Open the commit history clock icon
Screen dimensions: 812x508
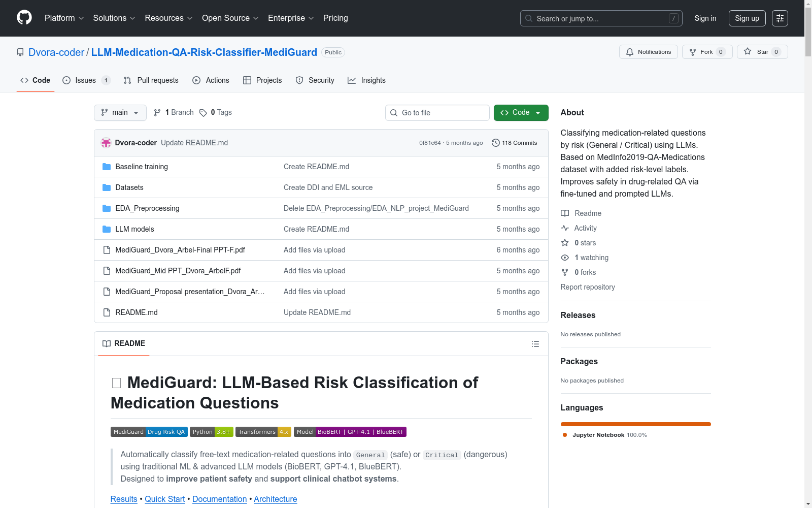tap(496, 143)
